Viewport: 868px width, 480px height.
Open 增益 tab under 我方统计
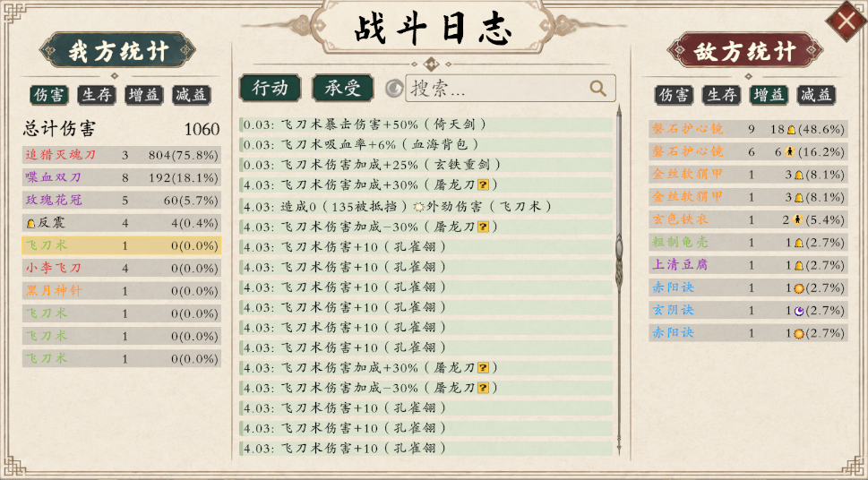pos(143,95)
